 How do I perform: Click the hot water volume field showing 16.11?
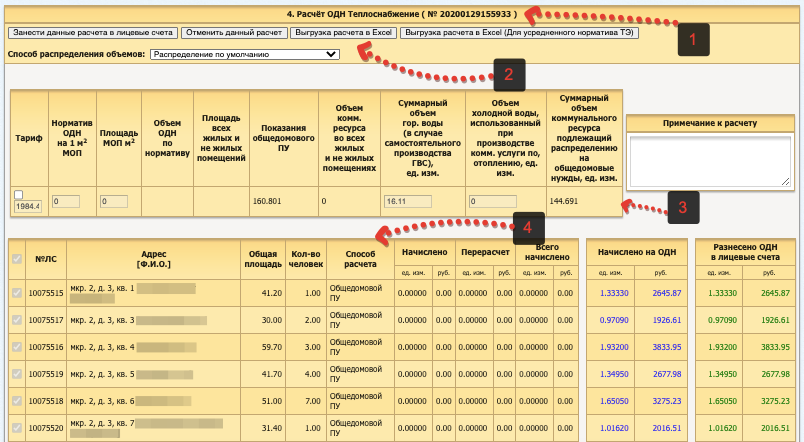(407, 201)
